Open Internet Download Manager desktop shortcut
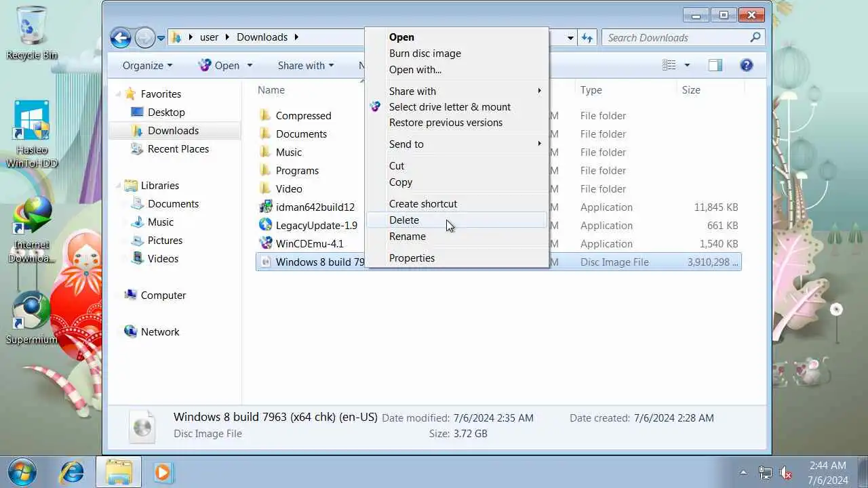 point(31,229)
